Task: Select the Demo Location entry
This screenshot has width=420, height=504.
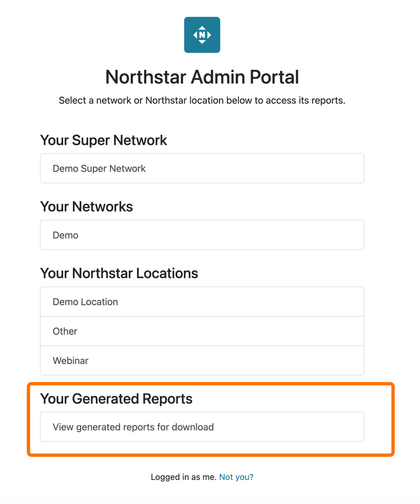Action: coord(202,301)
